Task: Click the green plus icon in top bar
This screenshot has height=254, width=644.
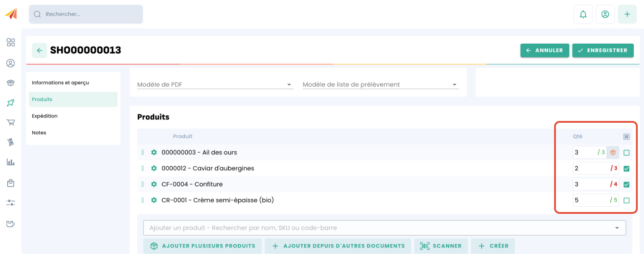Action: 627,14
